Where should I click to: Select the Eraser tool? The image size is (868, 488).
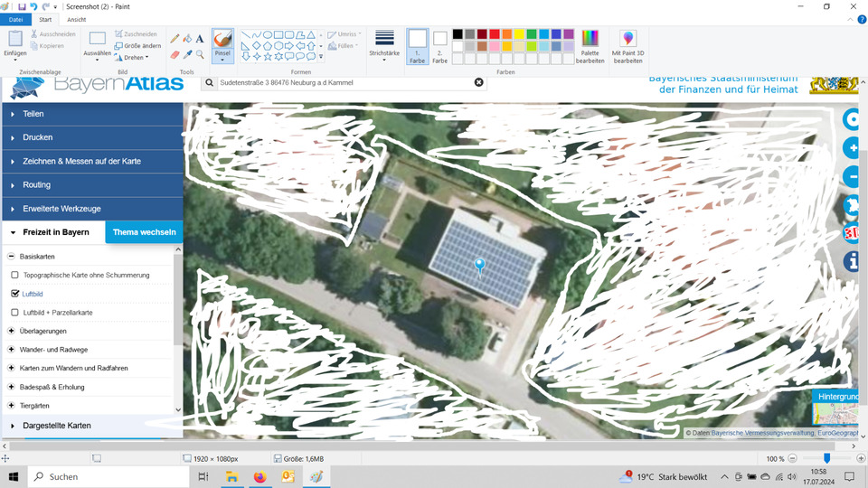[x=175, y=55]
